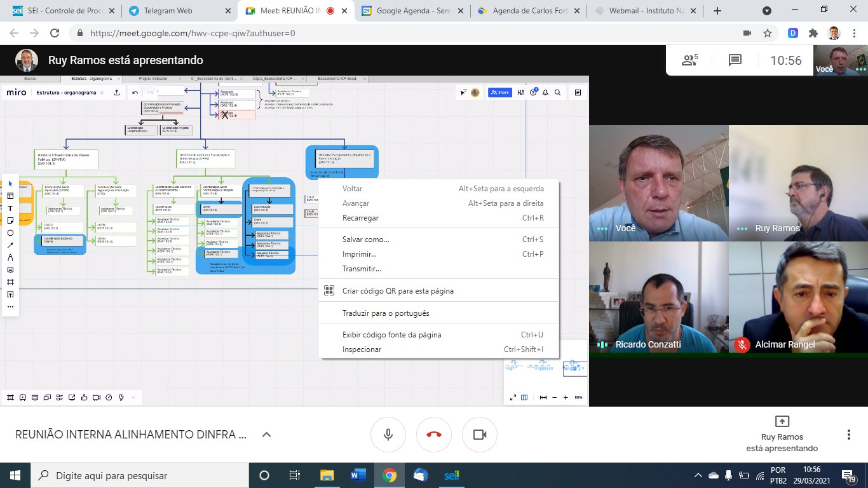Open Chrome extensions puzzle icon
868x488 pixels.
click(x=813, y=33)
